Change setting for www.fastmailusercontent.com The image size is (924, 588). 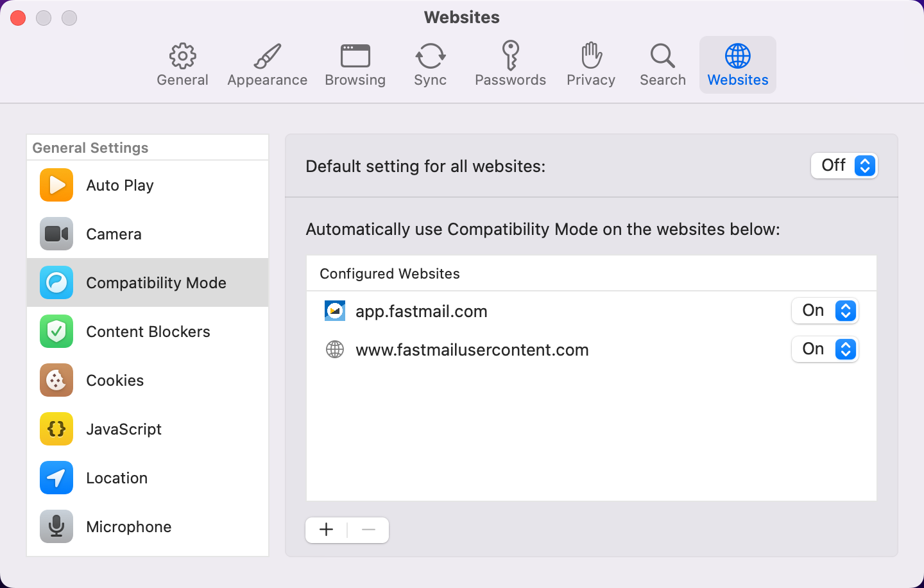[825, 349]
